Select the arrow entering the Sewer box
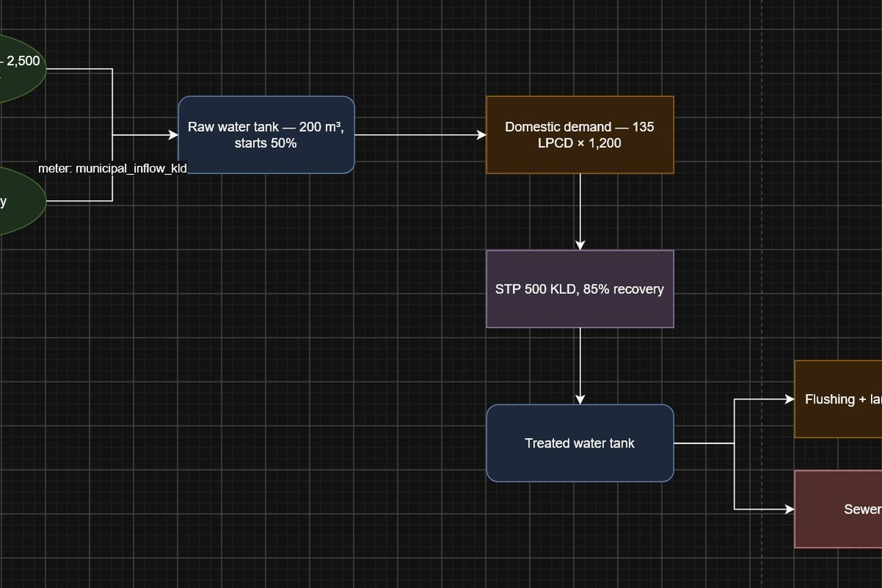Image resolution: width=882 pixels, height=588 pixels. 764,509
